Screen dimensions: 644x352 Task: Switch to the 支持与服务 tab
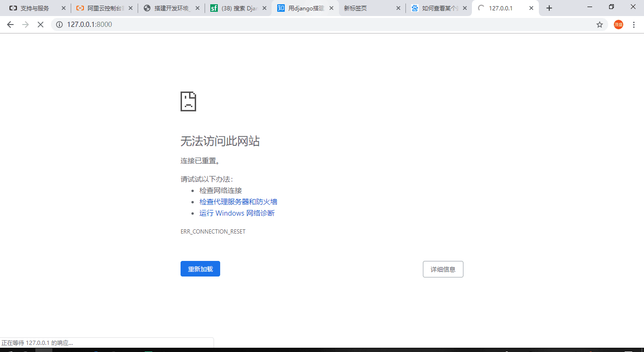(33, 8)
